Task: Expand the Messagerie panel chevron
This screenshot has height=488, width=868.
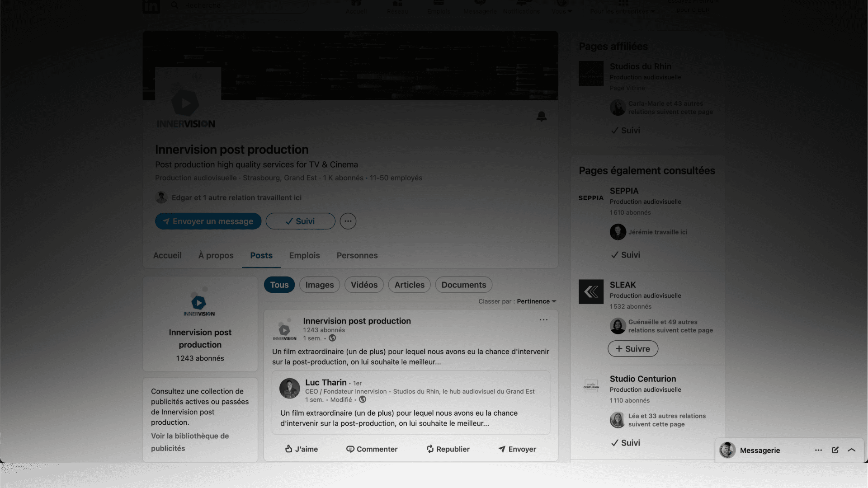Action: 852,450
